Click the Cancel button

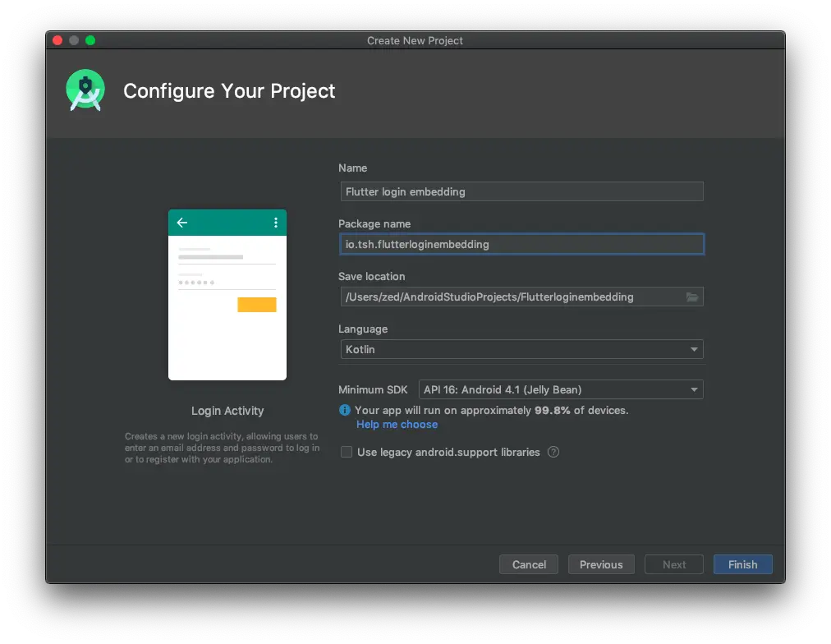click(528, 564)
